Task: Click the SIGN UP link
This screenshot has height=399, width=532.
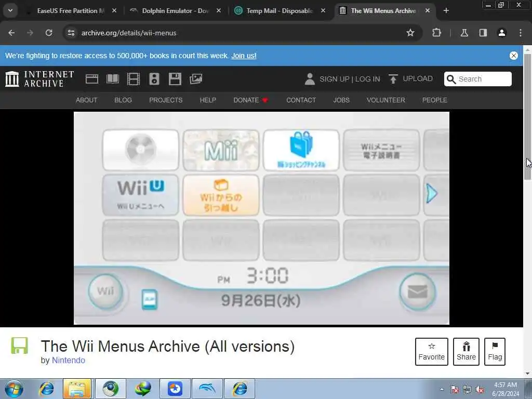Action: tap(334, 79)
